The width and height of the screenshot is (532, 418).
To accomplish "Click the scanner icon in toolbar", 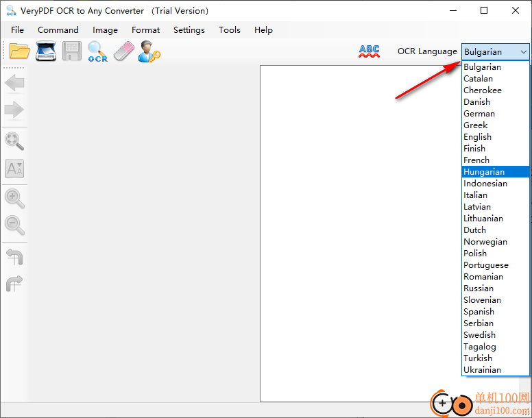I will pos(46,51).
